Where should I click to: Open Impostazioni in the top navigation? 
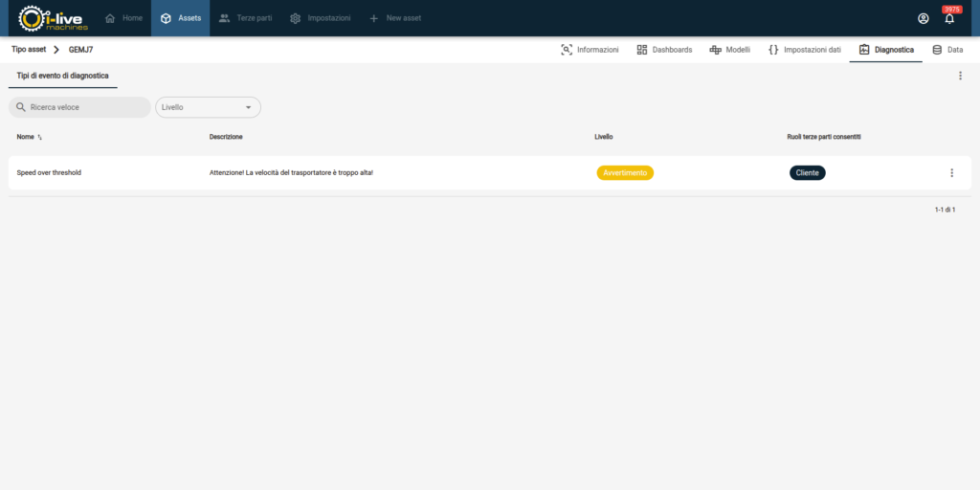click(320, 18)
